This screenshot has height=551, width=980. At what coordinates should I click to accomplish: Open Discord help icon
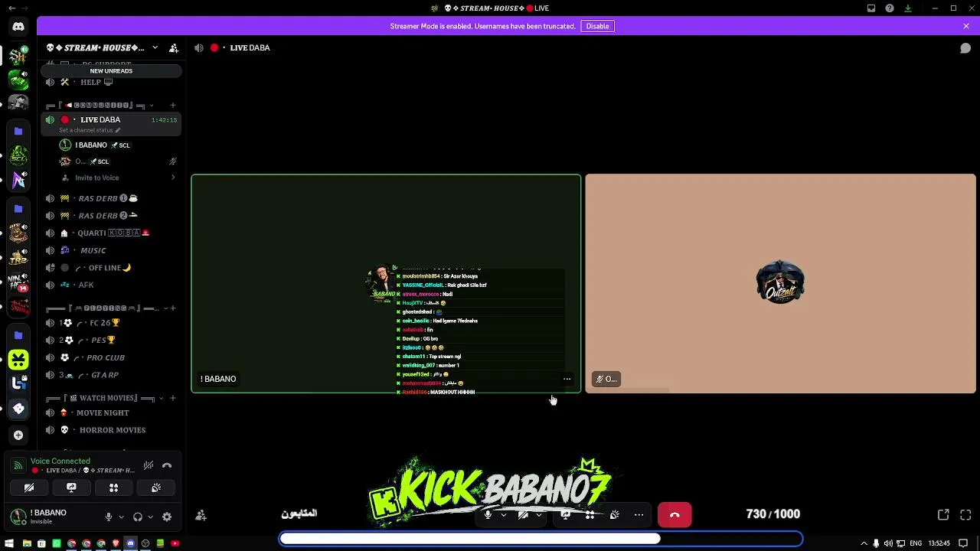pyautogui.click(x=890, y=8)
